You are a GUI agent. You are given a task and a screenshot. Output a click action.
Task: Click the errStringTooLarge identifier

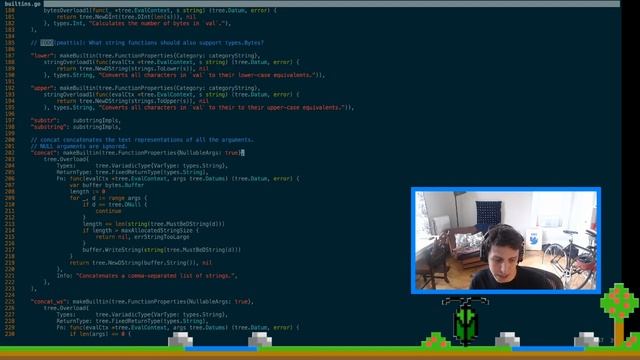[160, 237]
